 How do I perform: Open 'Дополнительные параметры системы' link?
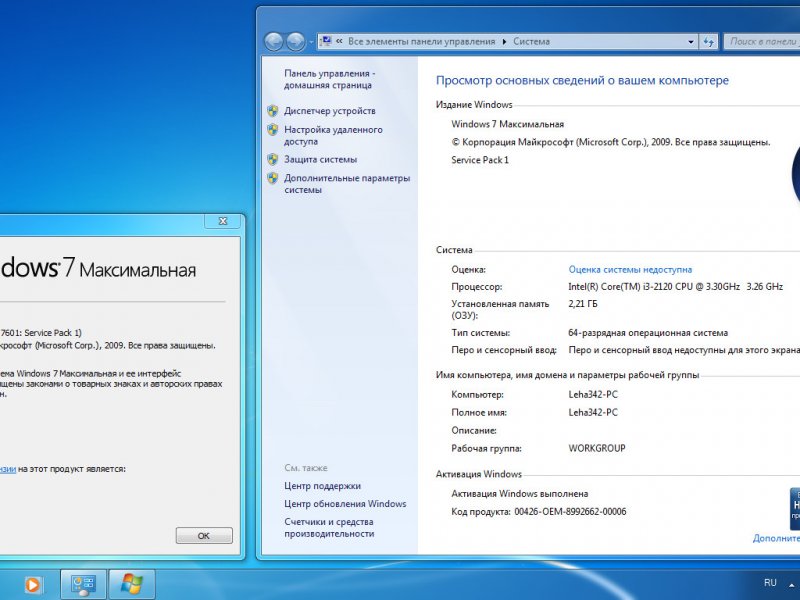click(x=347, y=184)
